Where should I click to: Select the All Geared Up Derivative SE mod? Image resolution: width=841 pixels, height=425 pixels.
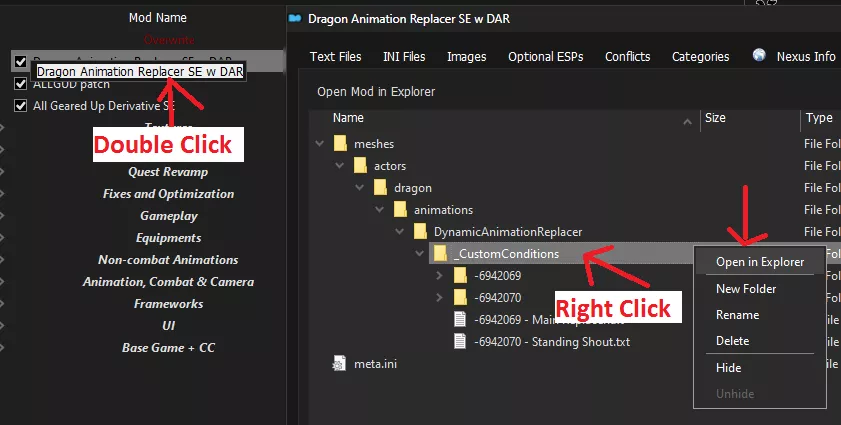pos(104,106)
